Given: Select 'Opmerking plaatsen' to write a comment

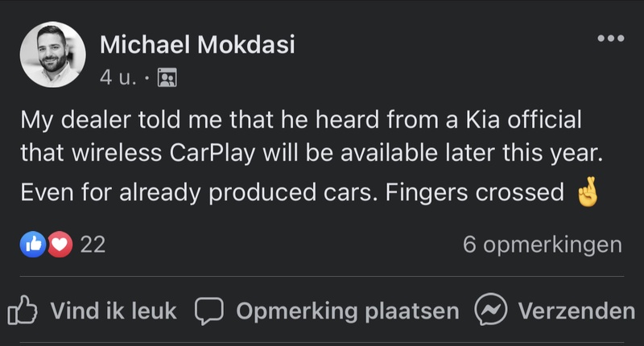Looking at the screenshot, I should point(347,311).
